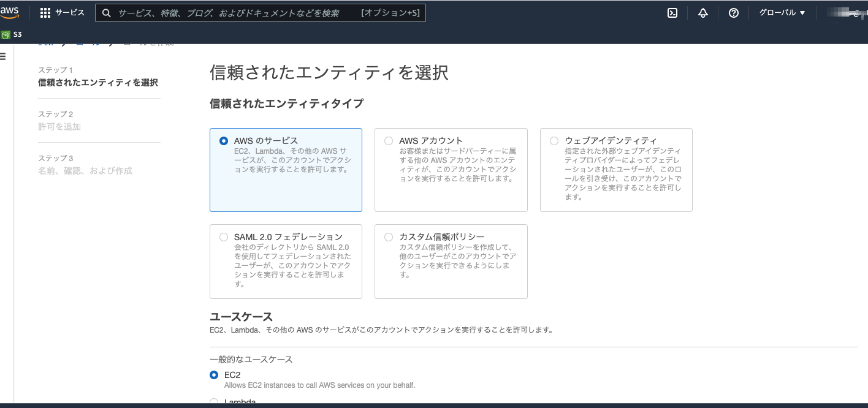Open the help question mark menu
Screen dimensions: 868x408
point(734,13)
